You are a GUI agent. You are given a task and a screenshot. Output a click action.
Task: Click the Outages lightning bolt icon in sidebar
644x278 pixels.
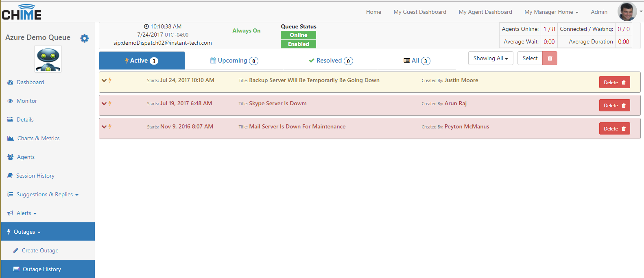pyautogui.click(x=9, y=232)
